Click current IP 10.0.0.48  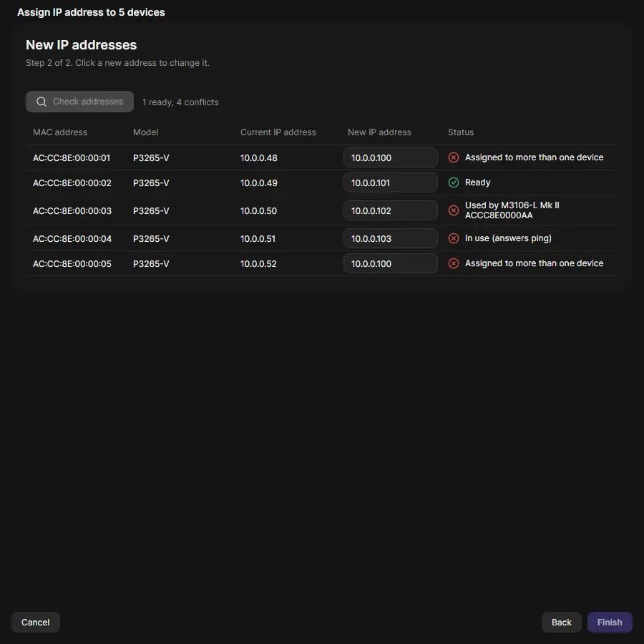tap(259, 157)
